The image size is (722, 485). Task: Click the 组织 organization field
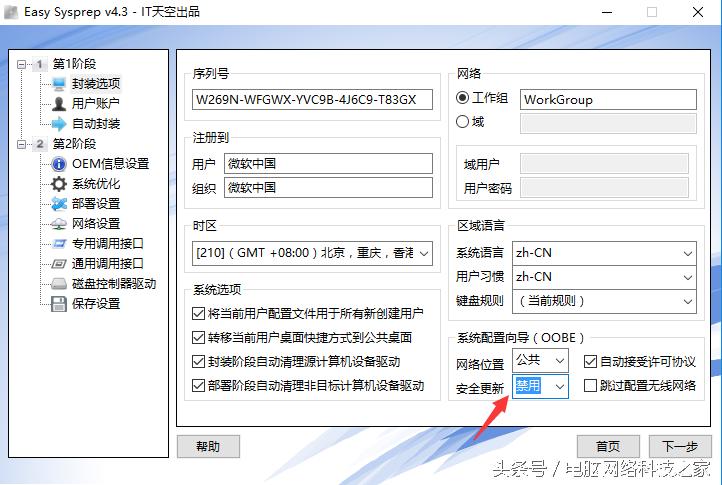[328, 187]
